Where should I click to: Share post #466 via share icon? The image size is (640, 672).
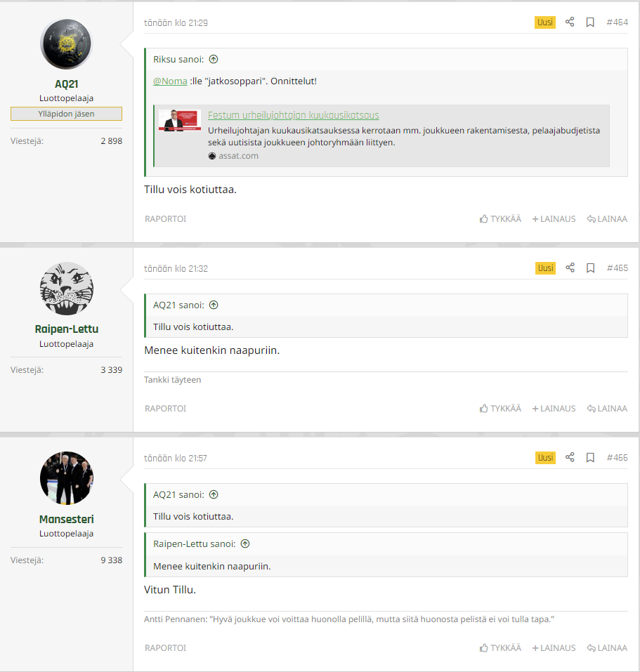tap(570, 457)
